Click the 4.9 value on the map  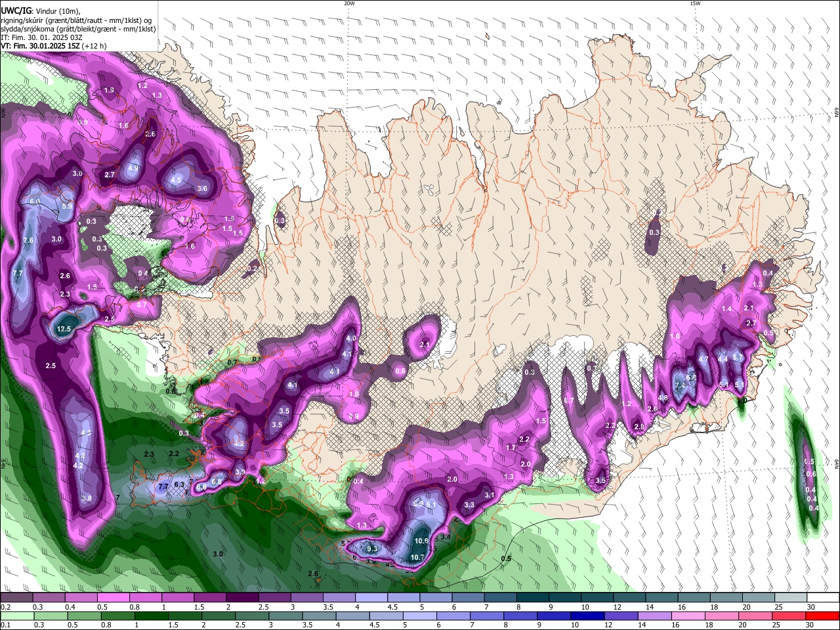coord(133,169)
